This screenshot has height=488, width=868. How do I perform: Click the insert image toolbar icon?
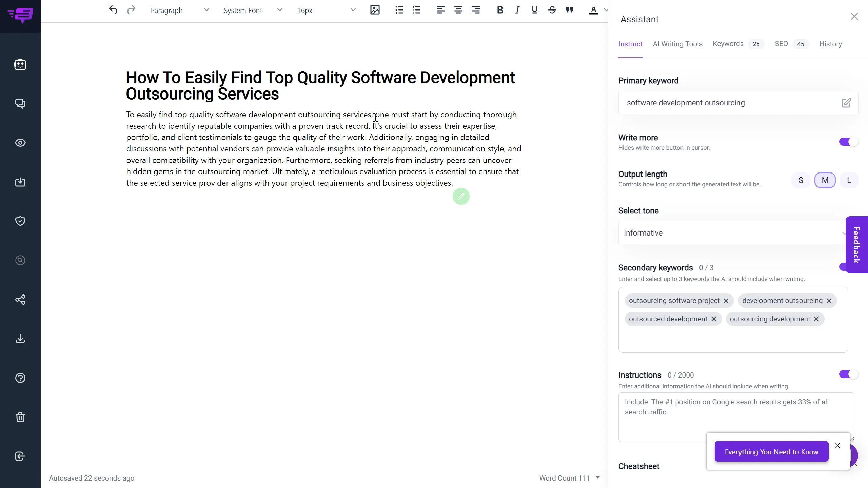pos(375,10)
